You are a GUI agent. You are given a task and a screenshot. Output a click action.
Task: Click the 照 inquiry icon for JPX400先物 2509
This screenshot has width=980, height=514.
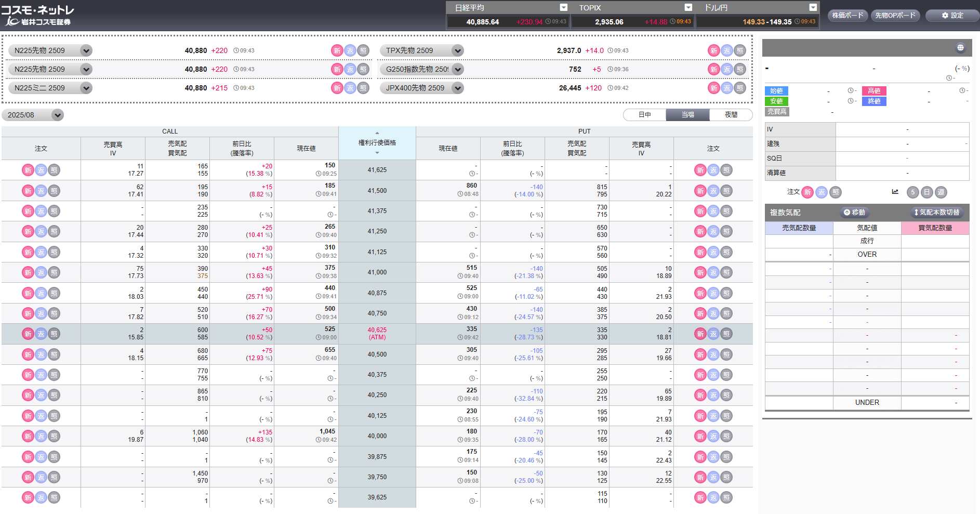(x=740, y=88)
